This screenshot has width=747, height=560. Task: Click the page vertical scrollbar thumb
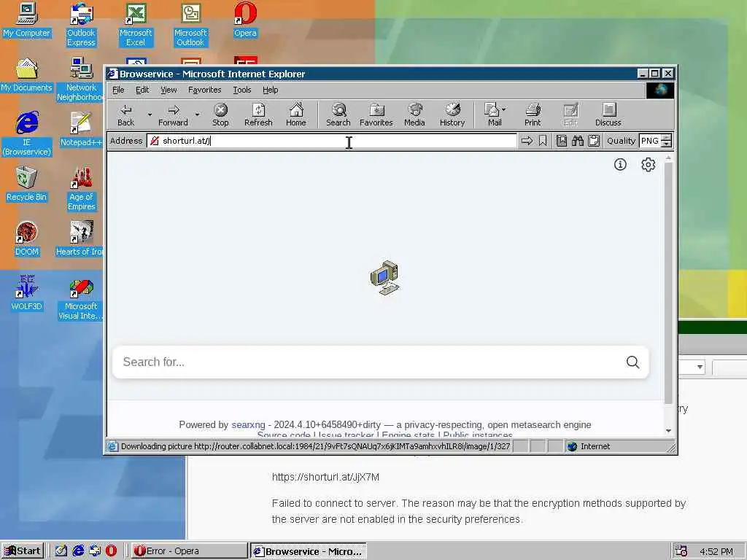click(668, 284)
